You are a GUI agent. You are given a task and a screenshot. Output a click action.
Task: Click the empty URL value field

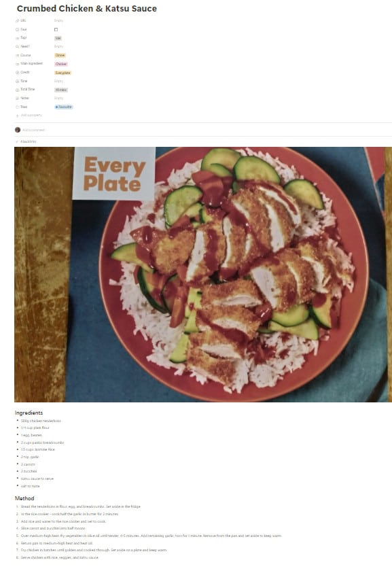click(58, 21)
